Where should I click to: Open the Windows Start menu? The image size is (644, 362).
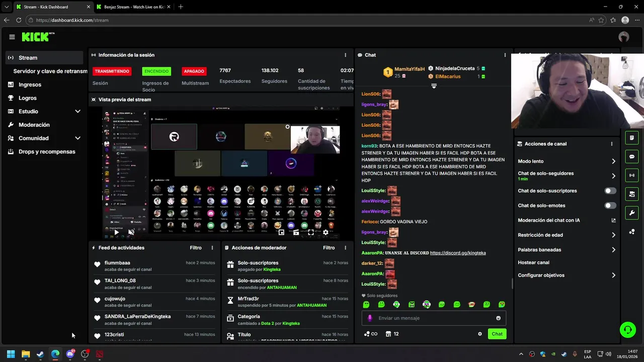point(11,354)
